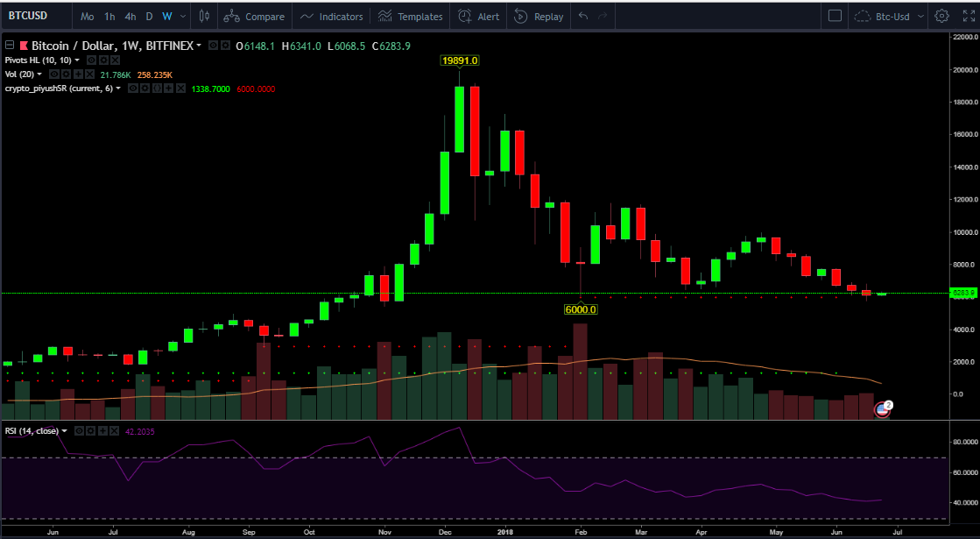Open the crypto_piyushSR (current, 6) dropdown
The height and width of the screenshot is (539, 980).
[118, 89]
